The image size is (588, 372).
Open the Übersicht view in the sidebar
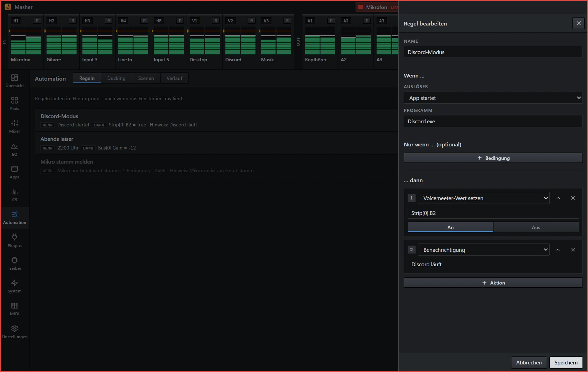pos(14,81)
